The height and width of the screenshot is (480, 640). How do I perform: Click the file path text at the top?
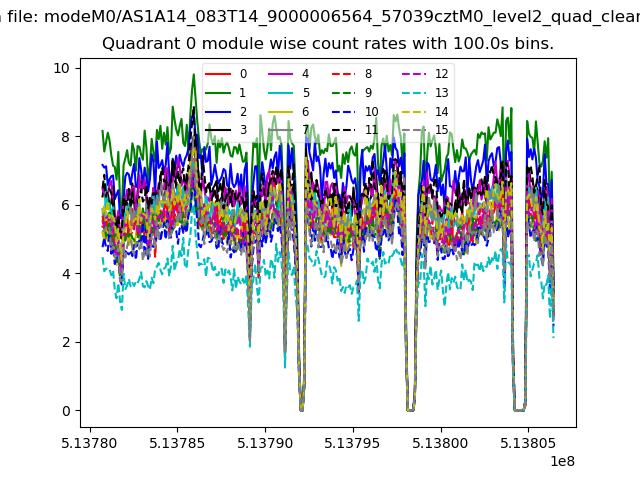[320, 14]
